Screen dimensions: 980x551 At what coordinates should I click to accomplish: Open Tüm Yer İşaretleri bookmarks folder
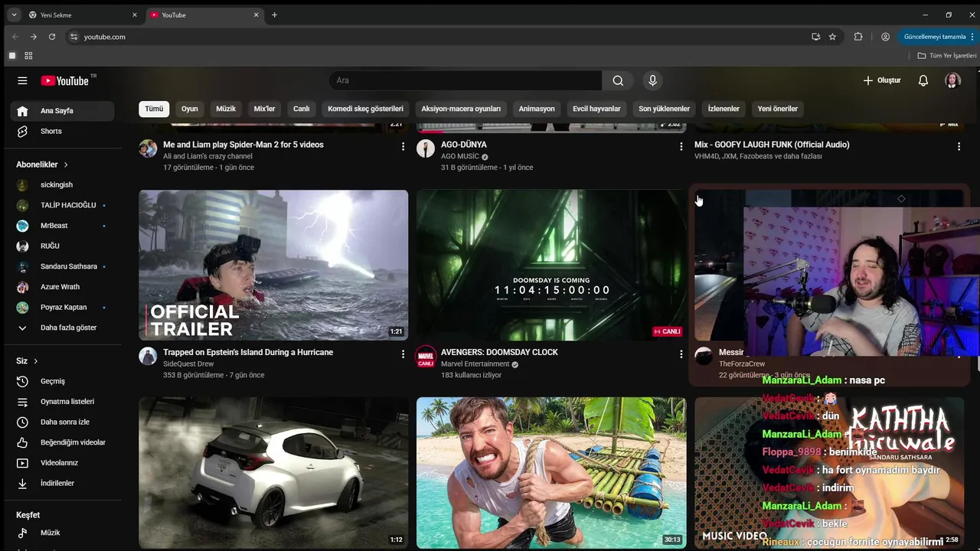click(x=947, y=56)
